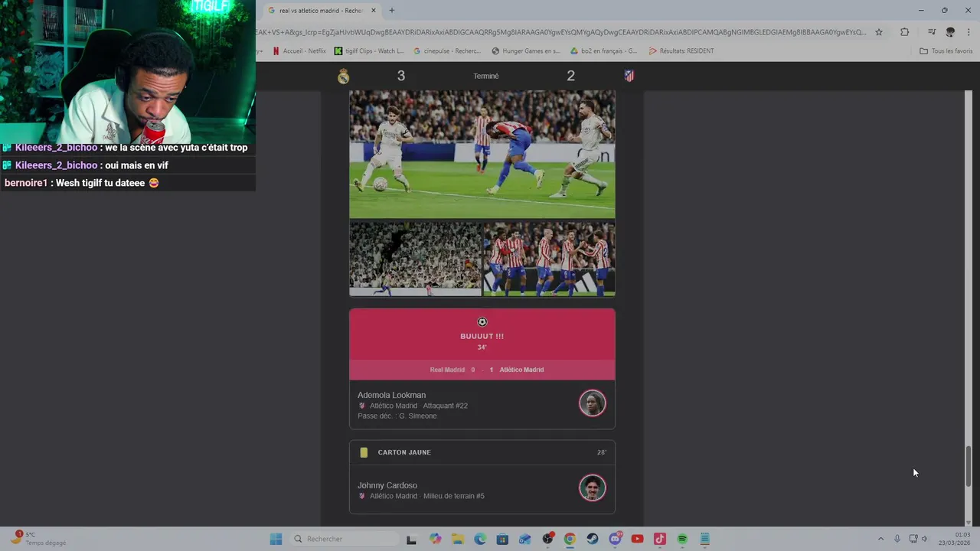The width and height of the screenshot is (980, 551).
Task: Open the network tray icon
Action: click(913, 539)
